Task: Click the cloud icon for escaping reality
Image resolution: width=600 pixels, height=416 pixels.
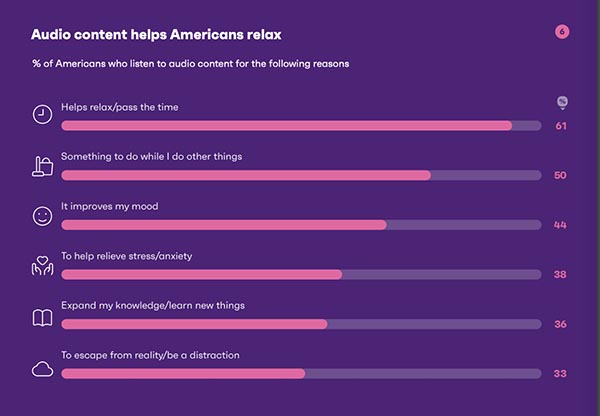Action: coord(42,369)
